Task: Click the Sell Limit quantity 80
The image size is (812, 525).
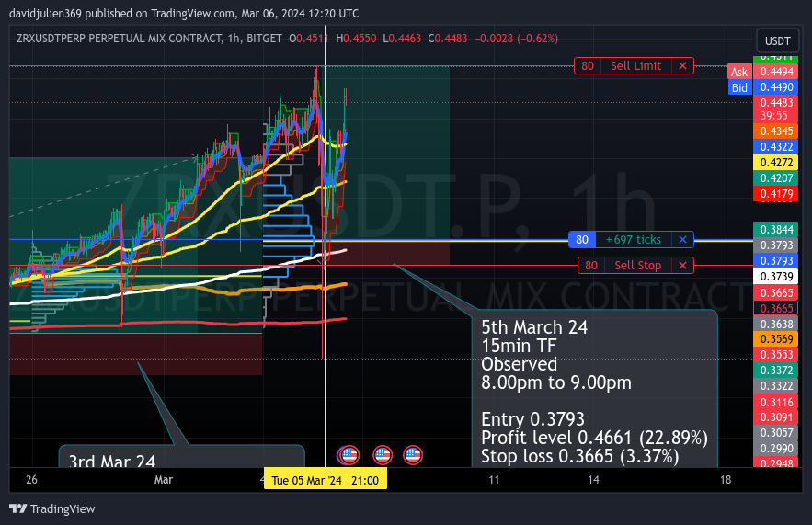Action: (588, 66)
